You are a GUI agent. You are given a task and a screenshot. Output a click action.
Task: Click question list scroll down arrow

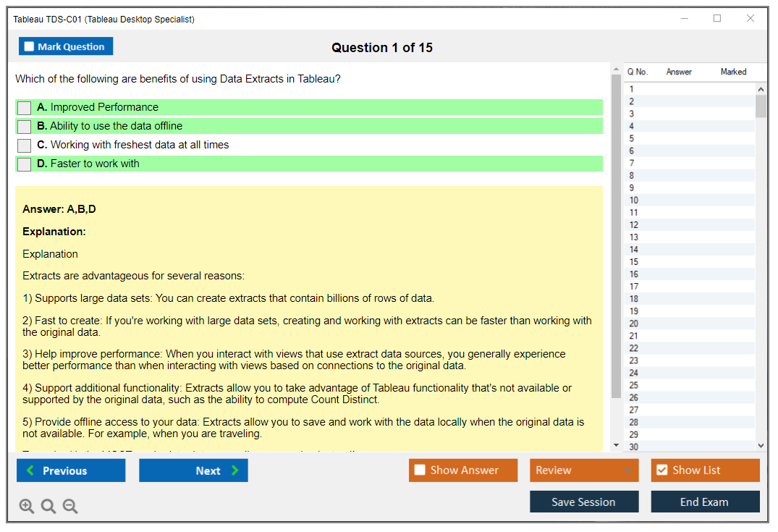[761, 446]
